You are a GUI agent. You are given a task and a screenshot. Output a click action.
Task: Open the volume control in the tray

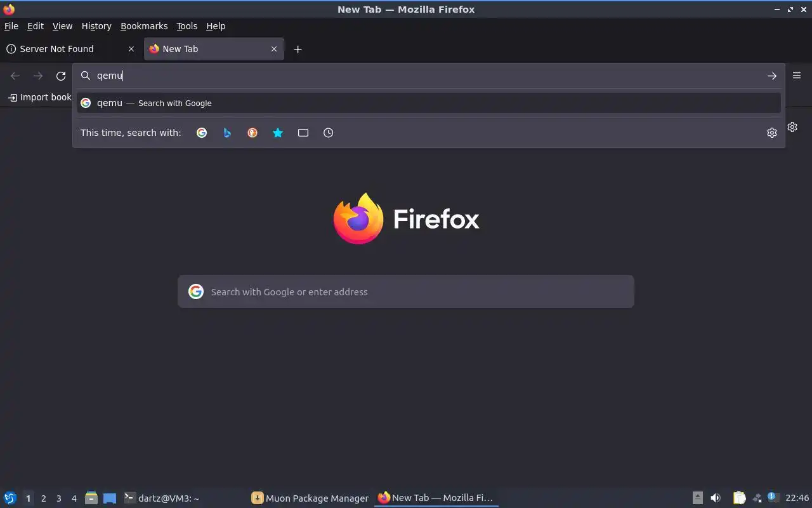[x=716, y=498]
